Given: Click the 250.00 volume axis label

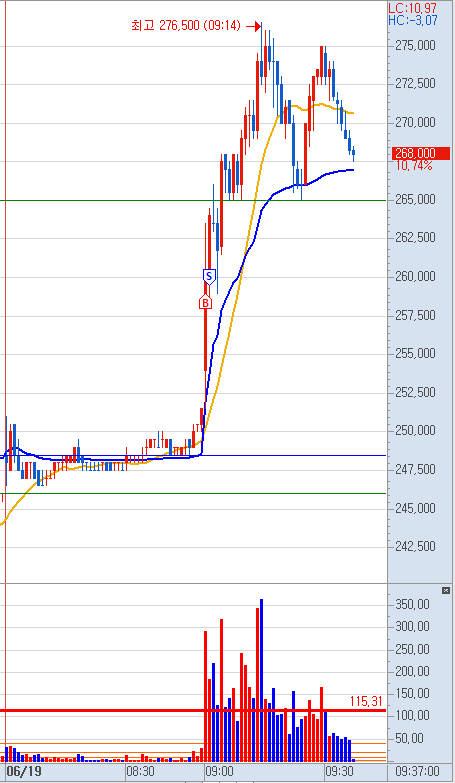Looking at the screenshot, I should click(412, 649).
